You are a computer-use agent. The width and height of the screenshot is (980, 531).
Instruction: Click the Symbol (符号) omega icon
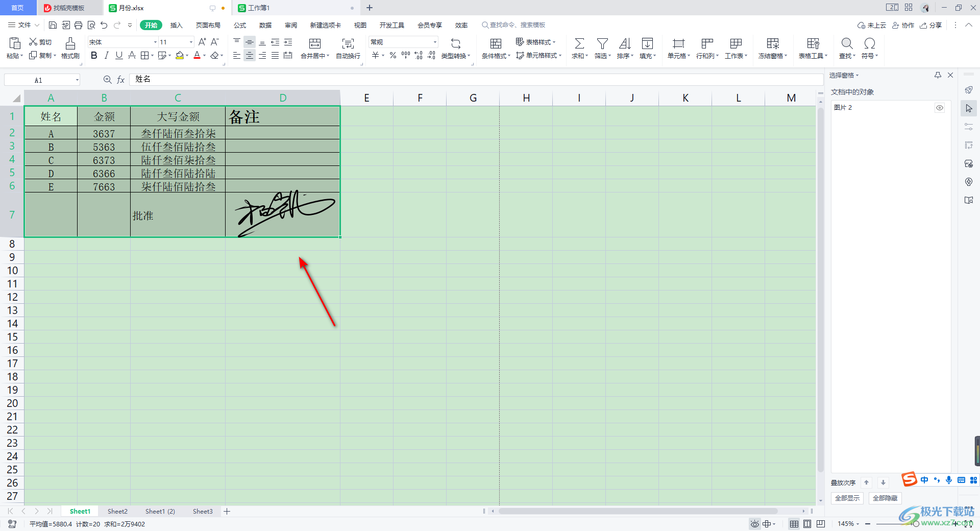(870, 43)
